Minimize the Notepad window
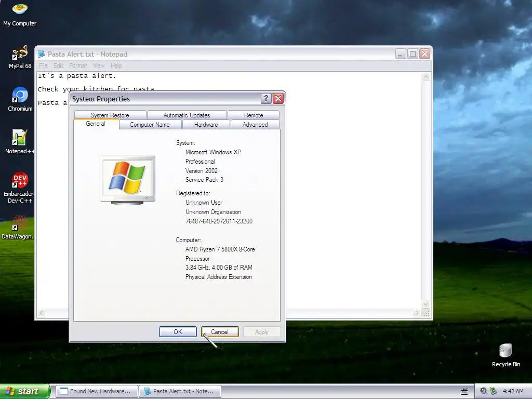The height and width of the screenshot is (399, 532). 401,54
